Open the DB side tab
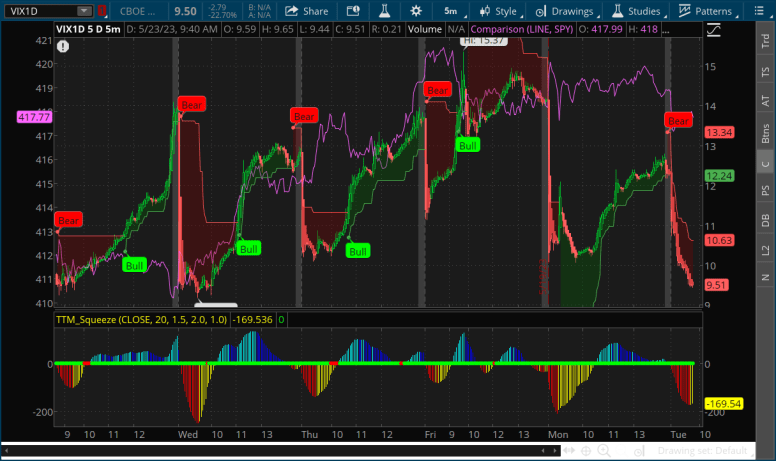Viewport: 776px width, 461px height. coord(766,220)
